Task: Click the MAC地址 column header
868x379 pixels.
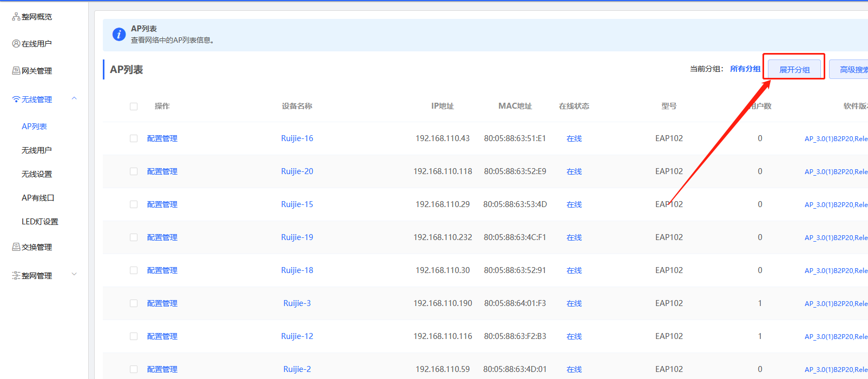Action: point(515,106)
